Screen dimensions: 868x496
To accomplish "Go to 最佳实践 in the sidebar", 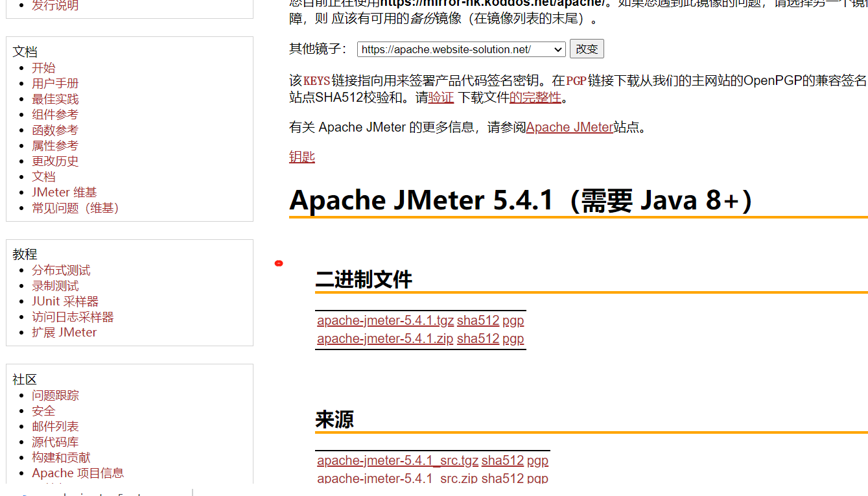I will (55, 99).
